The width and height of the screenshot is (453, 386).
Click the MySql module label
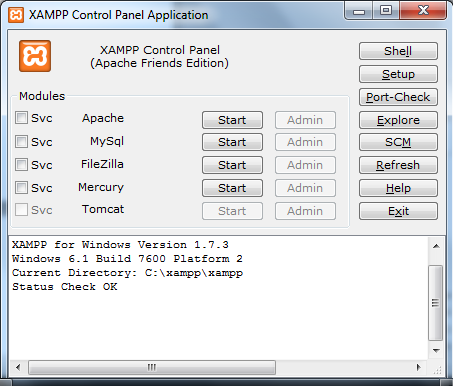click(x=107, y=141)
